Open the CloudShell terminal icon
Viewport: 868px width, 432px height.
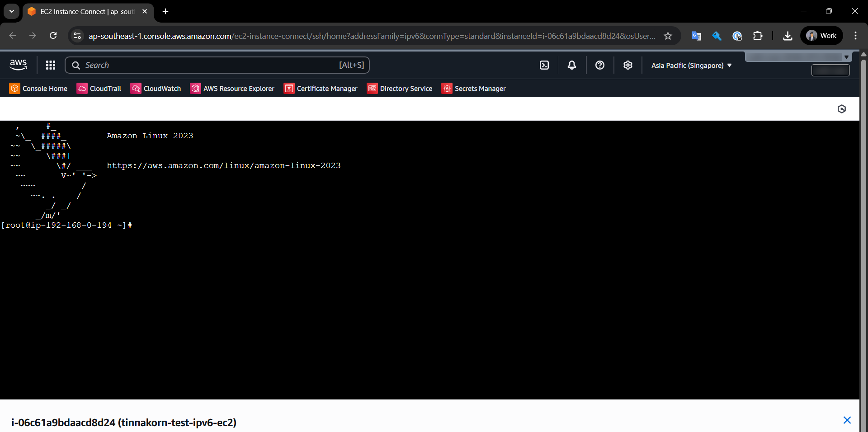pyautogui.click(x=544, y=65)
